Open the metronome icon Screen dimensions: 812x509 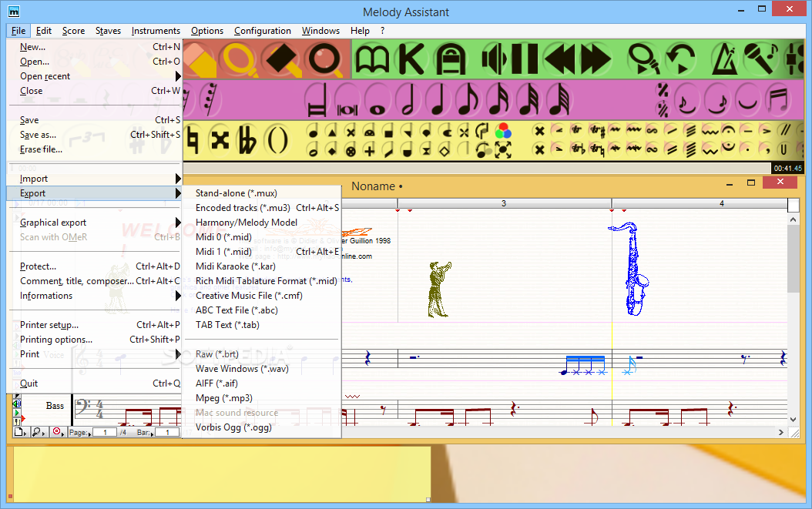click(x=725, y=59)
